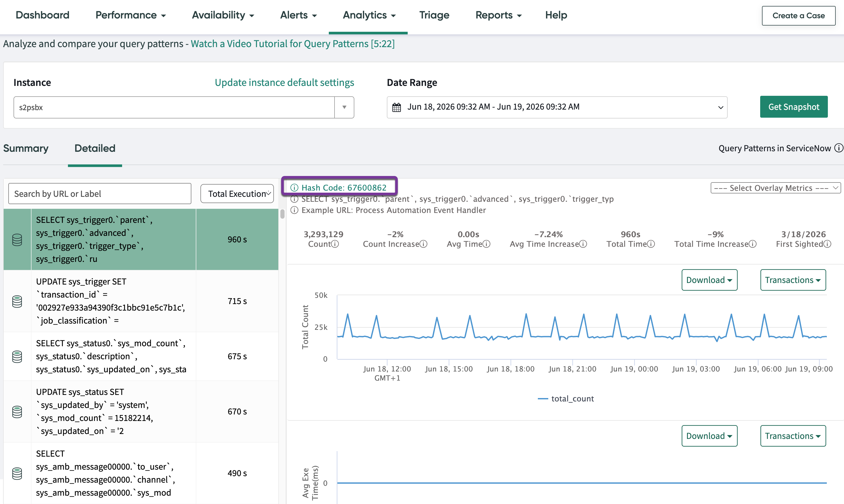The height and width of the screenshot is (504, 844).
Task: Click the Hash Code 67600862 link
Action: click(344, 187)
